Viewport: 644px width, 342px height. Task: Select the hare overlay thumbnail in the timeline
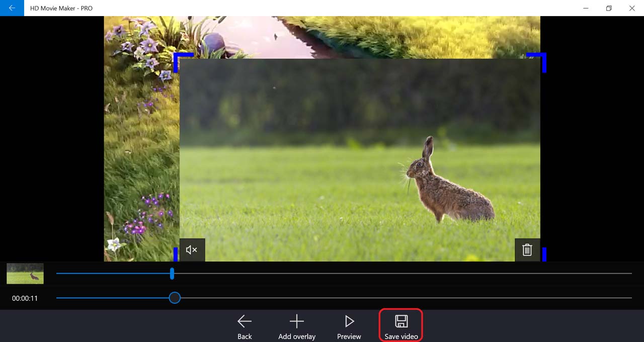pyautogui.click(x=25, y=274)
